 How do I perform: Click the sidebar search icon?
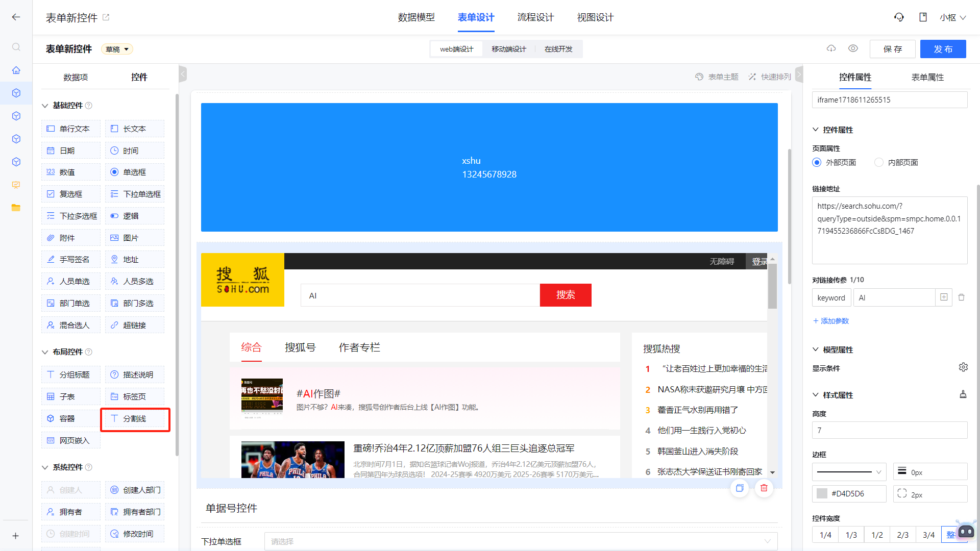(16, 47)
